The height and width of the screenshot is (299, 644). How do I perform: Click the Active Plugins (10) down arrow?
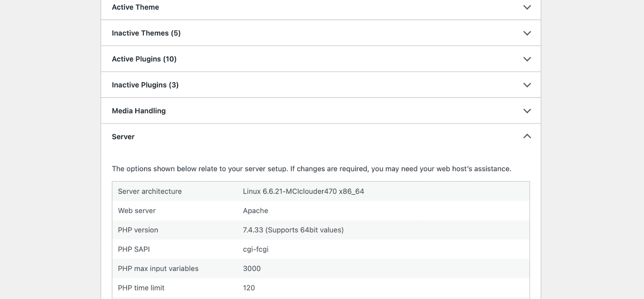tap(527, 59)
